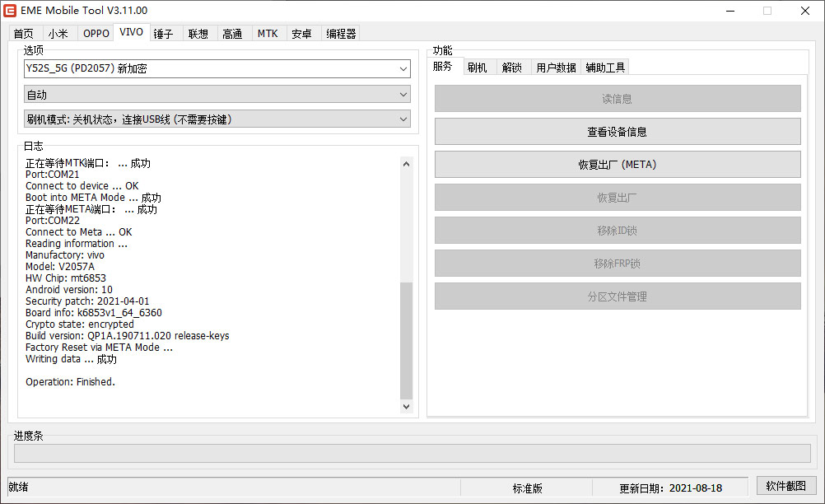Viewport: 825px width, 504px height.
Task: Click 'Port:COM21' log line
Action: (53, 175)
